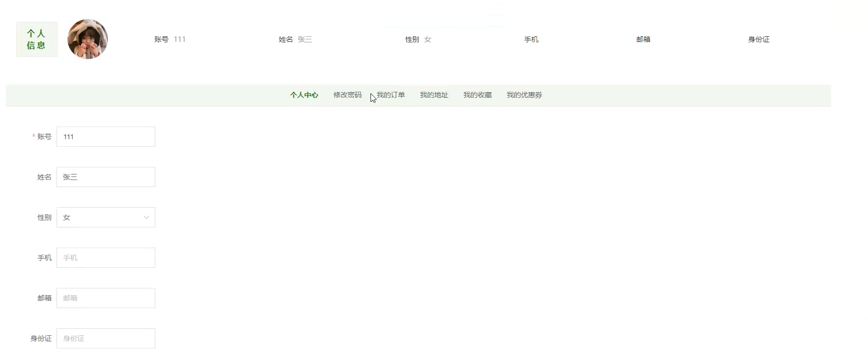Click the 姓名 input with 张三
Screen dimensions: 868x356
click(106, 177)
